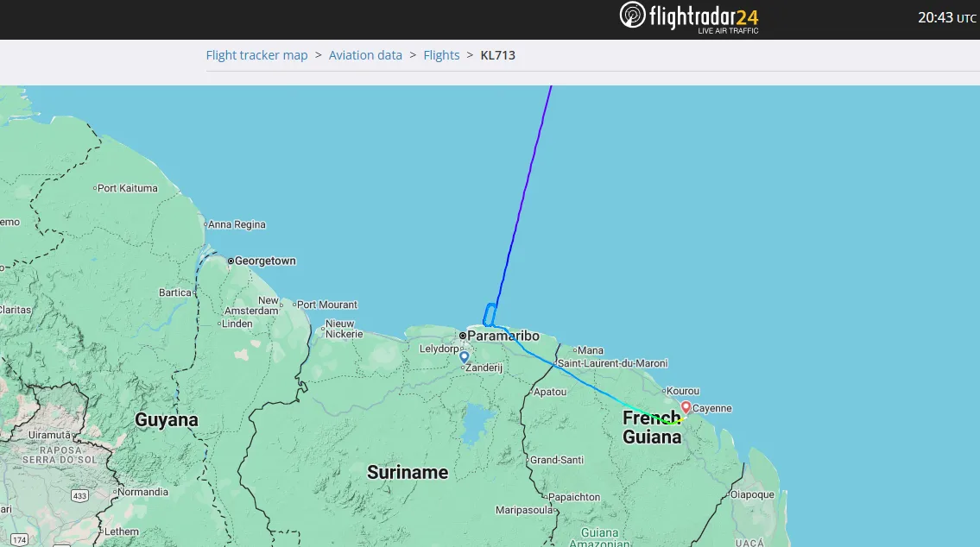Click the route 433 road shield

(80, 495)
